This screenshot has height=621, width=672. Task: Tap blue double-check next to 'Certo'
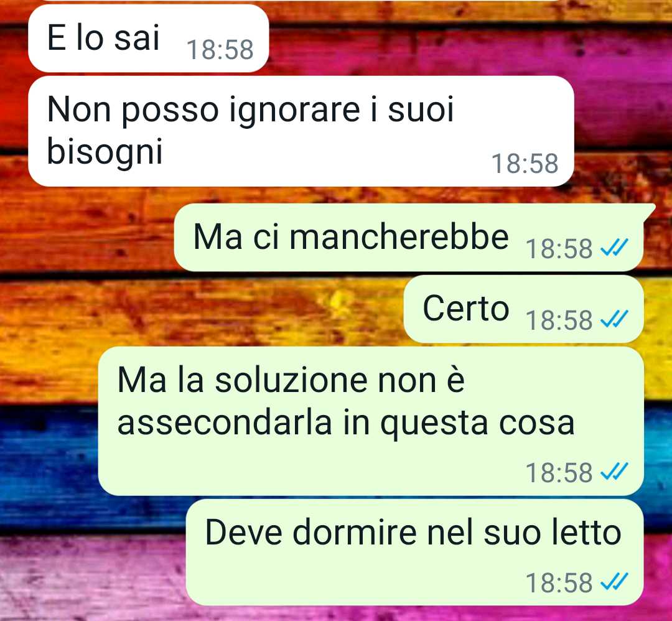tap(614, 319)
